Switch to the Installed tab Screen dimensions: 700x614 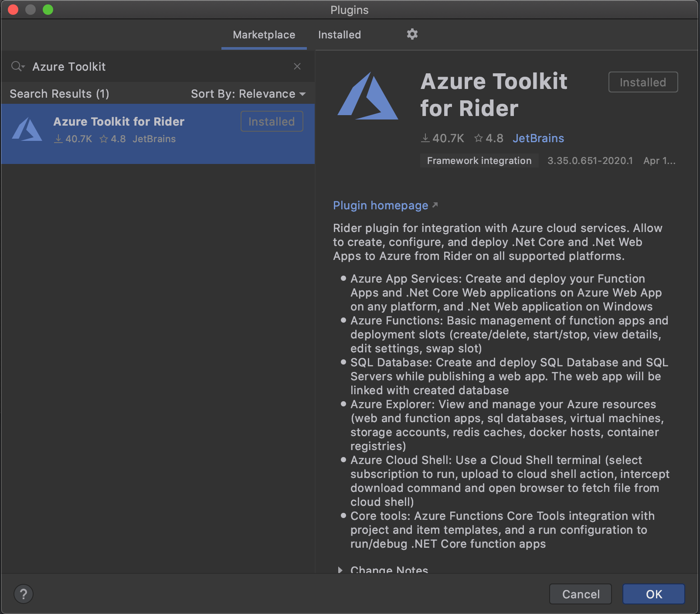tap(339, 35)
